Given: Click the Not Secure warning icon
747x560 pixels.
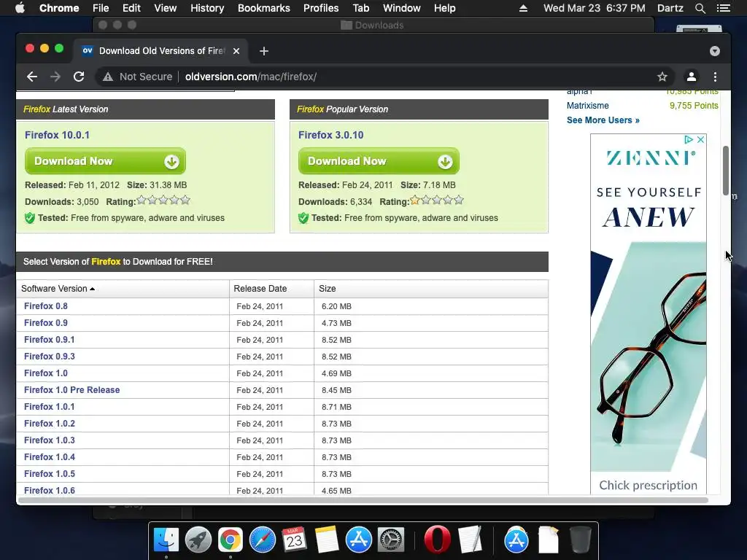Looking at the screenshot, I should 108,77.
